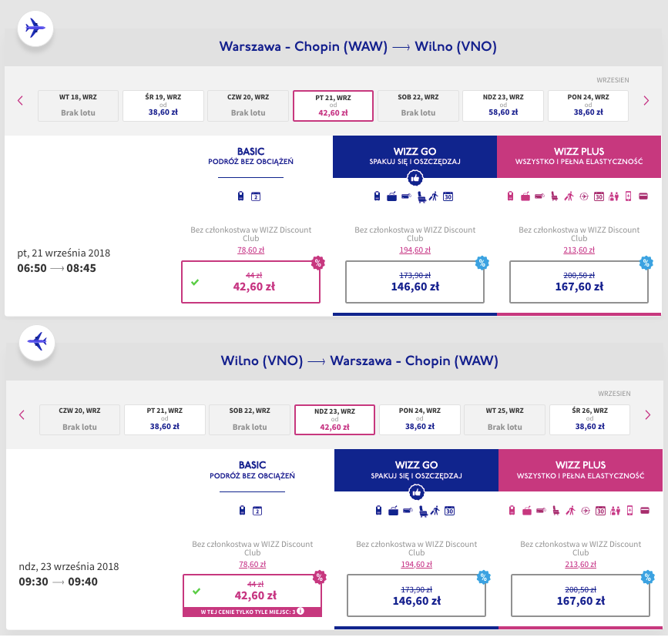The width and height of the screenshot is (668, 644).
Task: Show later return dates with right arrow
Action: click(x=647, y=414)
